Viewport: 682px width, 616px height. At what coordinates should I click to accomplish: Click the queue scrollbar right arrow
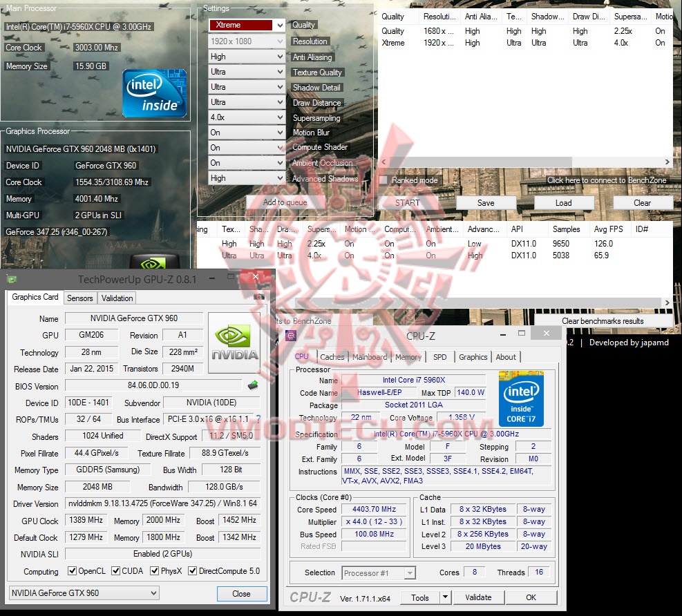click(x=667, y=162)
